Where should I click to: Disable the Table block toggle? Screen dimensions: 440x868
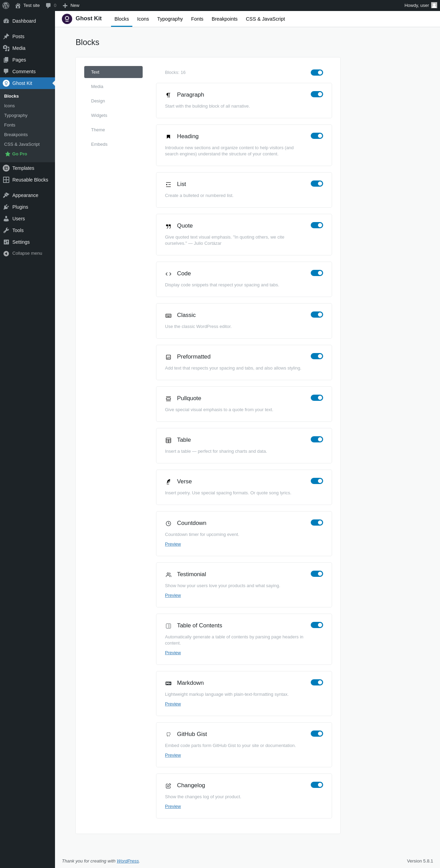click(x=317, y=439)
